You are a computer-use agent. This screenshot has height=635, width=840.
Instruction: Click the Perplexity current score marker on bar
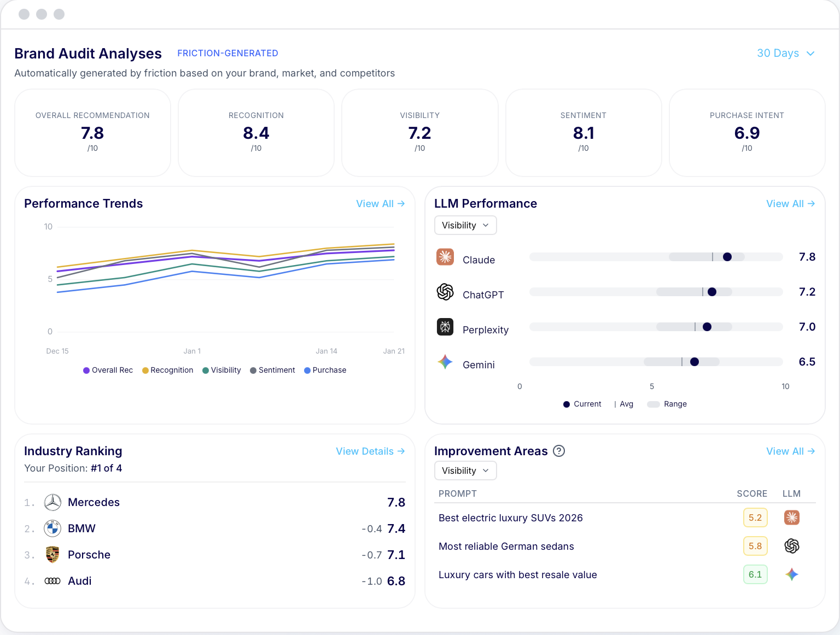[x=707, y=327]
